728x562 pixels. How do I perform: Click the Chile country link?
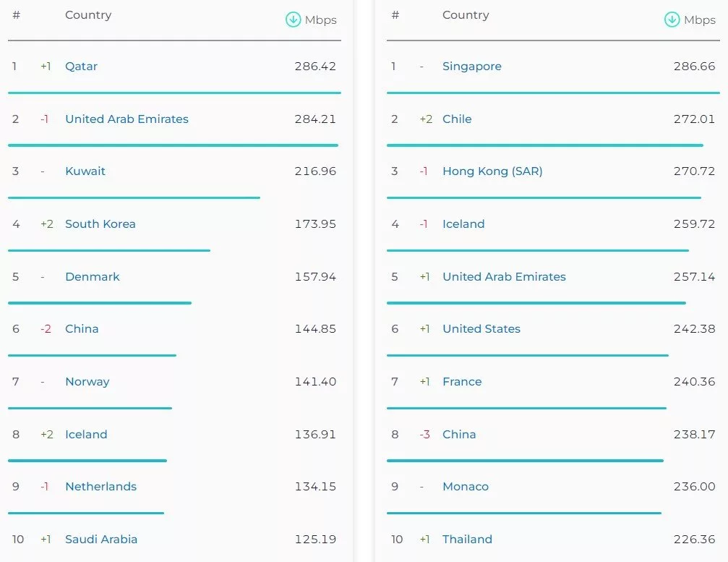[457, 119]
